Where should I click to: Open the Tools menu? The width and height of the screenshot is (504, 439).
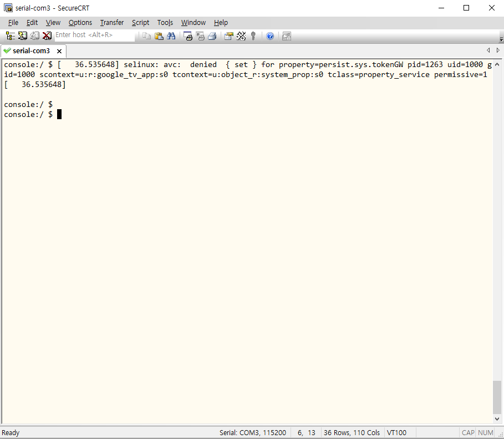pyautogui.click(x=165, y=23)
